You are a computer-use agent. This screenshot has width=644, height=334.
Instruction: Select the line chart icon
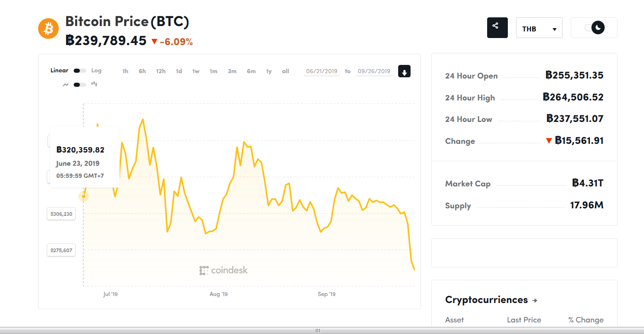(65, 85)
